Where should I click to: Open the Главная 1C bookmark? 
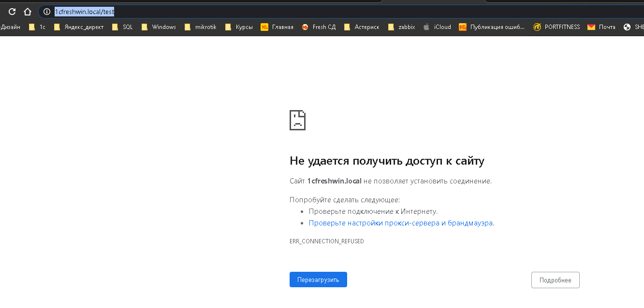[x=277, y=27]
